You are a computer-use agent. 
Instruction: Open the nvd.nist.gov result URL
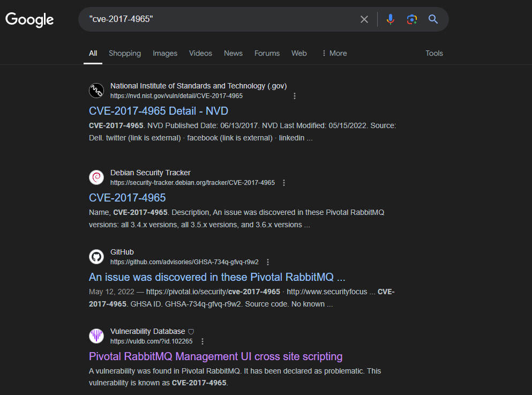pyautogui.click(x=176, y=96)
